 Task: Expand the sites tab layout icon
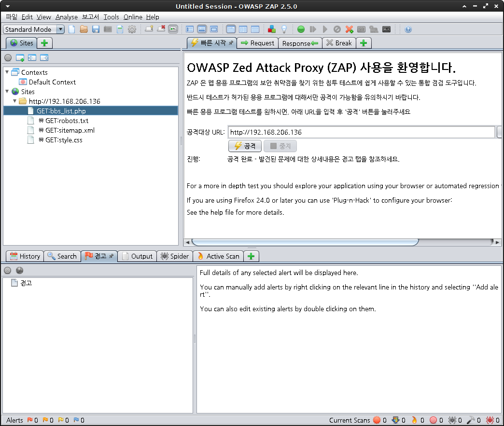(x=190, y=29)
